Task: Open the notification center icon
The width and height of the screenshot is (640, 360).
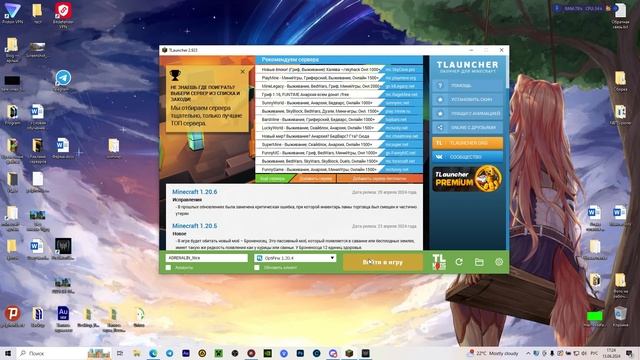Action: 629,353
